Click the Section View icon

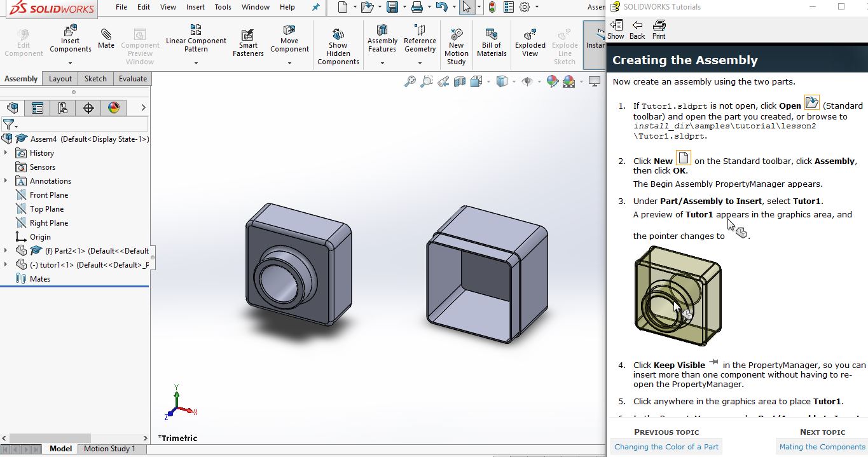[460, 81]
